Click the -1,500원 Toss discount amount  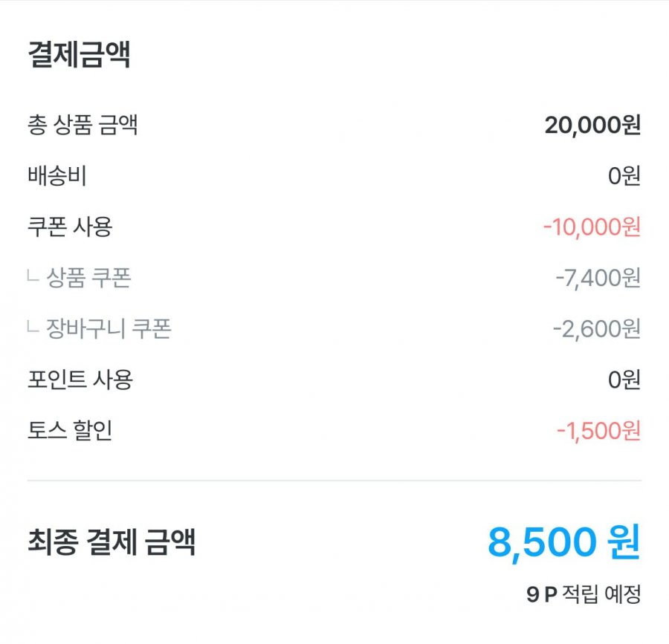tap(598, 431)
